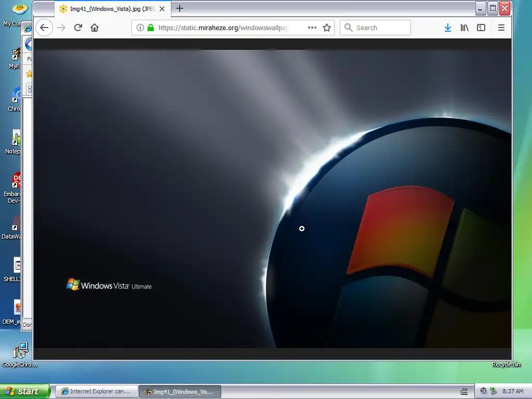Select the SHELL3 file desktop icon
The image size is (532, 399).
pyautogui.click(x=14, y=270)
